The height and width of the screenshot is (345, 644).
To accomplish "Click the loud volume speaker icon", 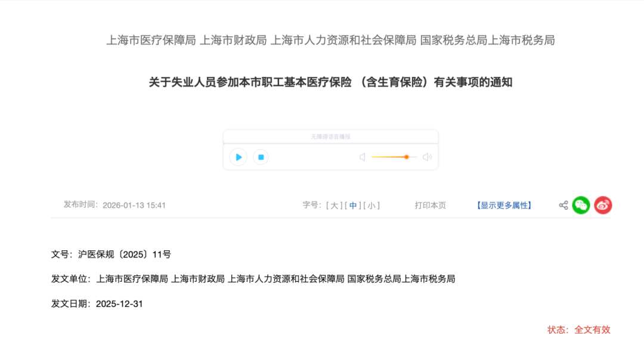I will [x=427, y=157].
